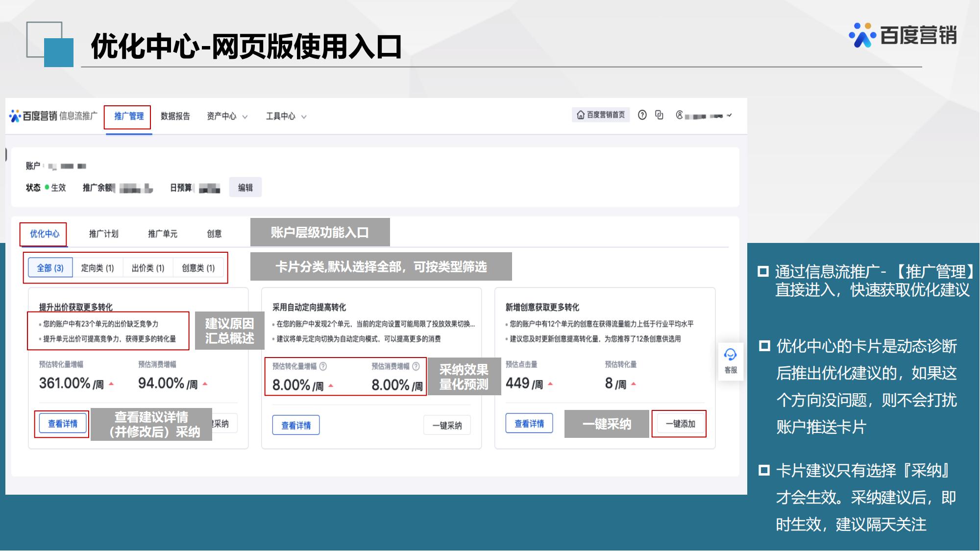Switch to the 推广计划 tab
Screen dimensions: 980x551
pyautogui.click(x=104, y=234)
